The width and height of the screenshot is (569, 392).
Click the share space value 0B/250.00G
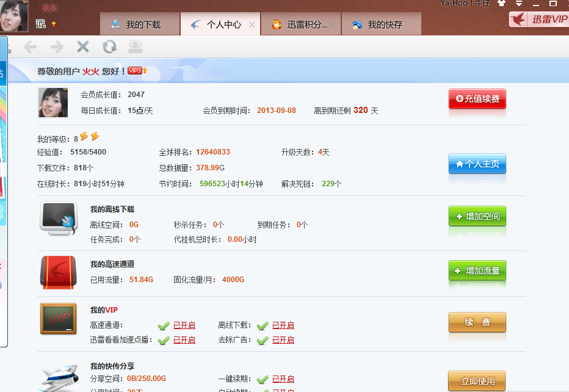[147, 379]
